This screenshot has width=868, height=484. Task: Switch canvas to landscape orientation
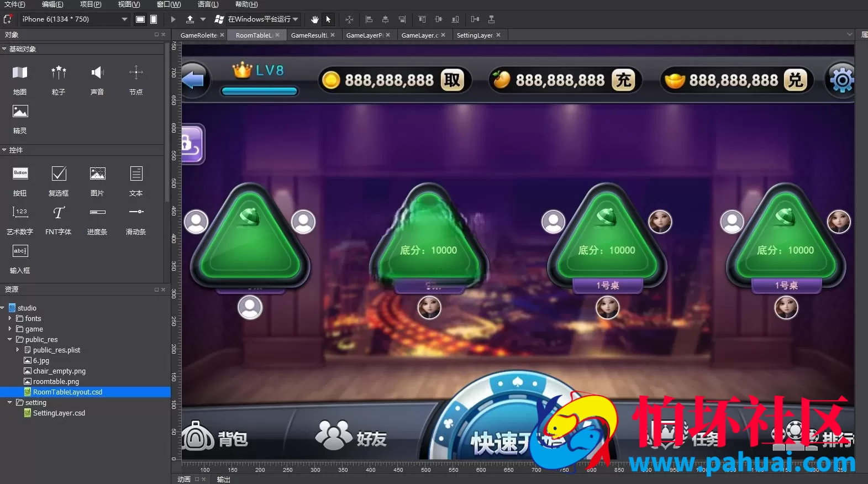[x=140, y=19]
